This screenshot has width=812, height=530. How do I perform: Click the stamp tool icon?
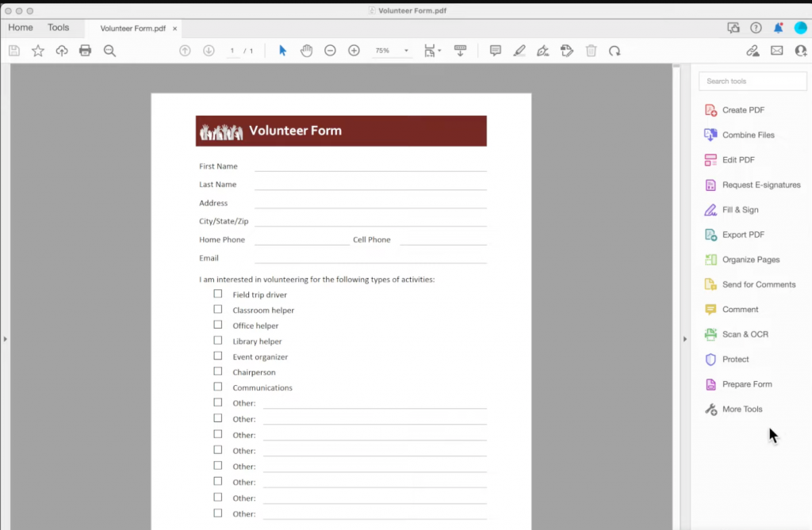pyautogui.click(x=567, y=51)
